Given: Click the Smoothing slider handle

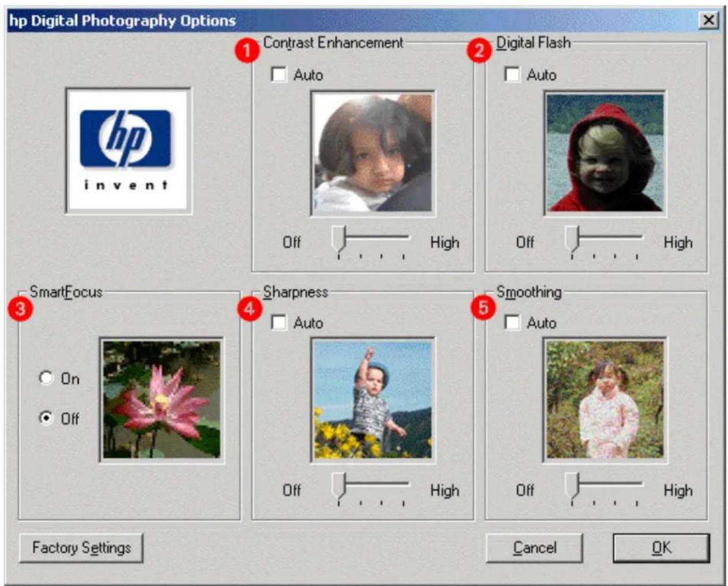Looking at the screenshot, I should [572, 486].
